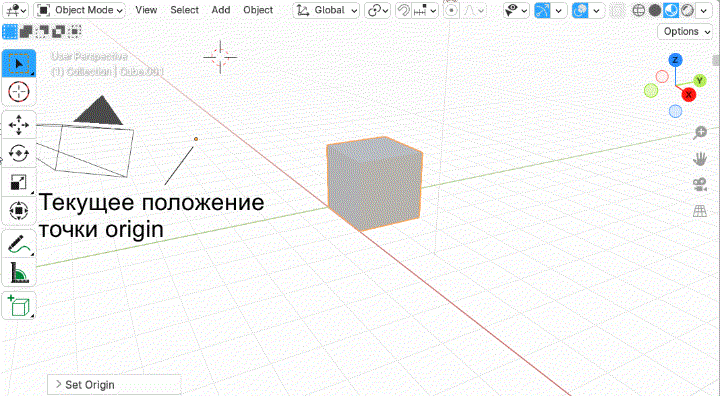Switch perspective/orthographic grid view toggle

(699, 211)
